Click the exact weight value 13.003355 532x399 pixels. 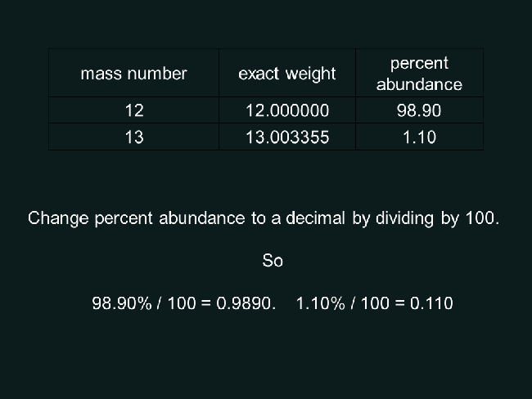(287, 137)
